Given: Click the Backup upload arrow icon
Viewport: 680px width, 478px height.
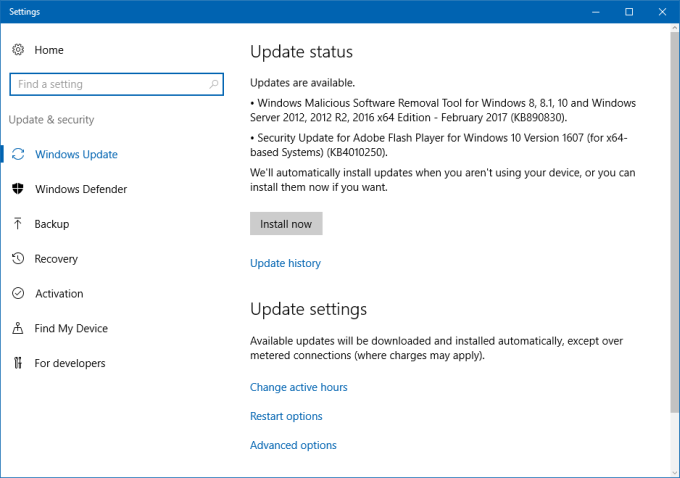Looking at the screenshot, I should [18, 224].
